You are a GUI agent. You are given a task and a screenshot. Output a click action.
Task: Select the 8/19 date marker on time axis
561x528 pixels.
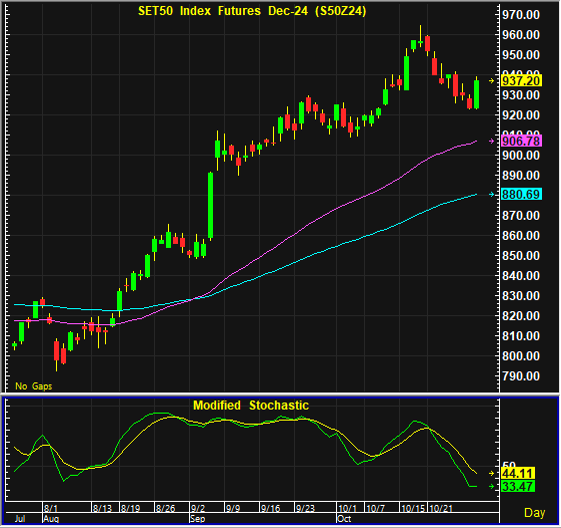131,508
